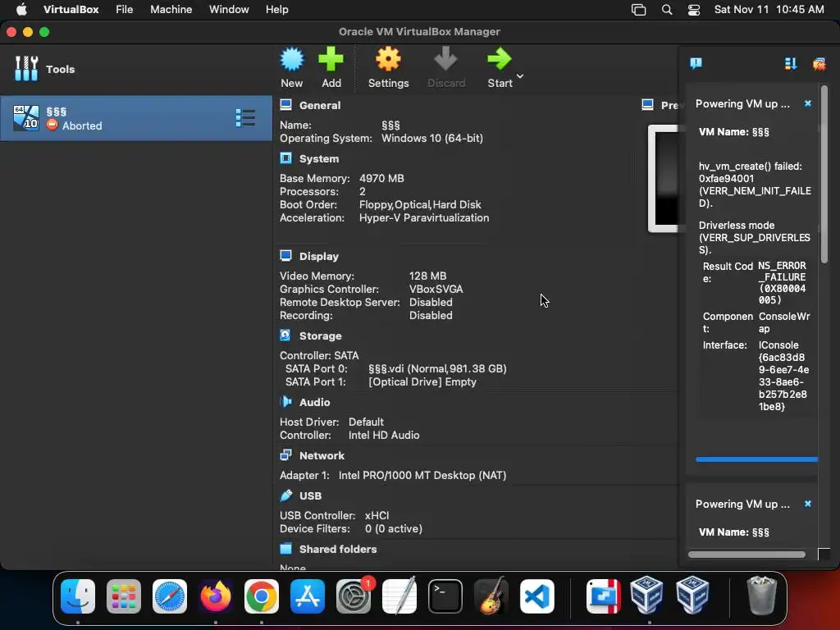Open the Network settings heading link
This screenshot has height=630, width=840.
point(322,455)
